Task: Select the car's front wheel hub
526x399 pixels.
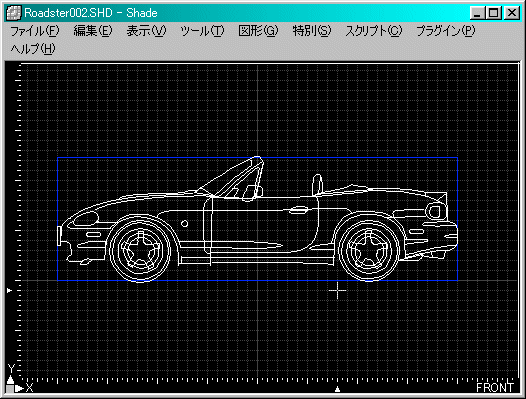Action: 141,249
